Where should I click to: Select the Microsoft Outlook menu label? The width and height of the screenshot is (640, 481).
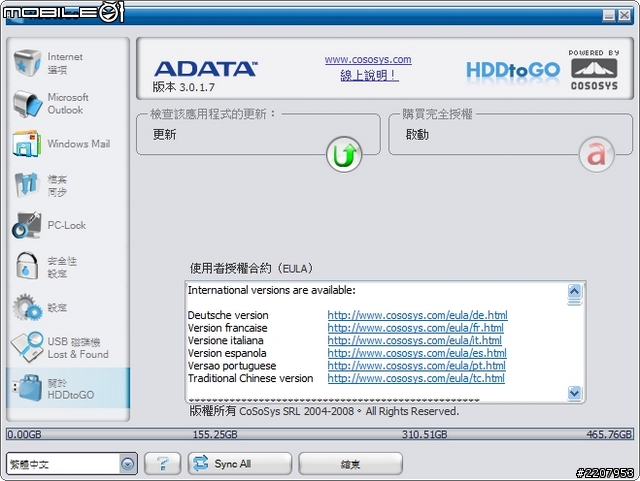68,103
